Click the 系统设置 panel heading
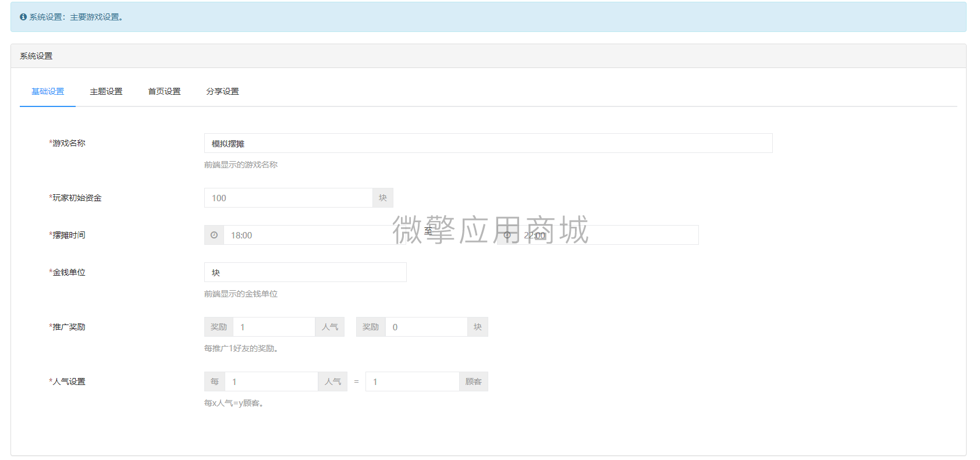 (x=36, y=56)
